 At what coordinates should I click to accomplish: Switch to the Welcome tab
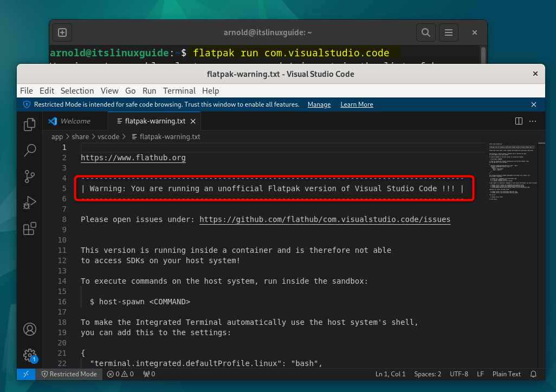(x=75, y=121)
